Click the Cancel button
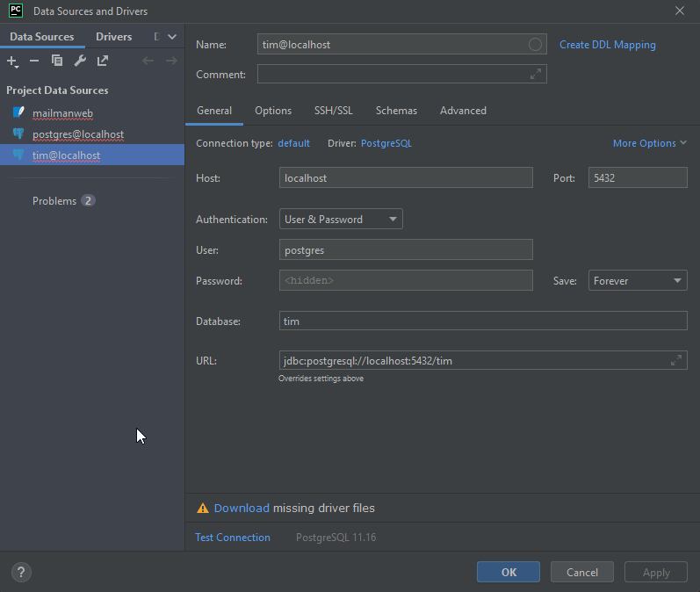The image size is (700, 592). 582,572
